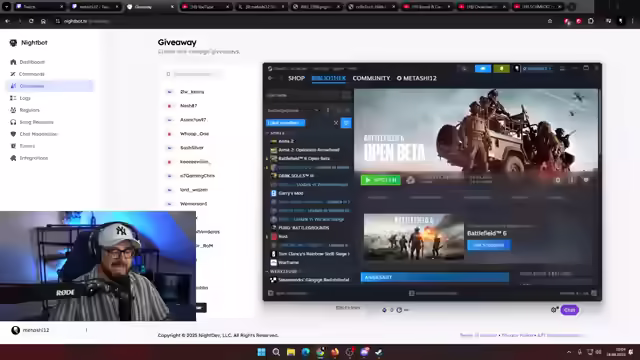Click the green Spielen play button
Viewport: 640px width, 360px height.
tap(380, 180)
